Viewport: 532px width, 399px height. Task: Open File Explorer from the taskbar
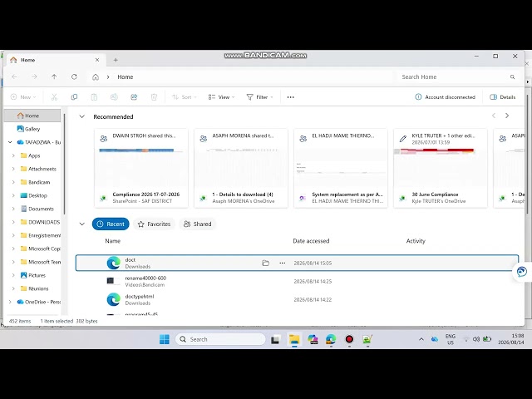pyautogui.click(x=294, y=339)
